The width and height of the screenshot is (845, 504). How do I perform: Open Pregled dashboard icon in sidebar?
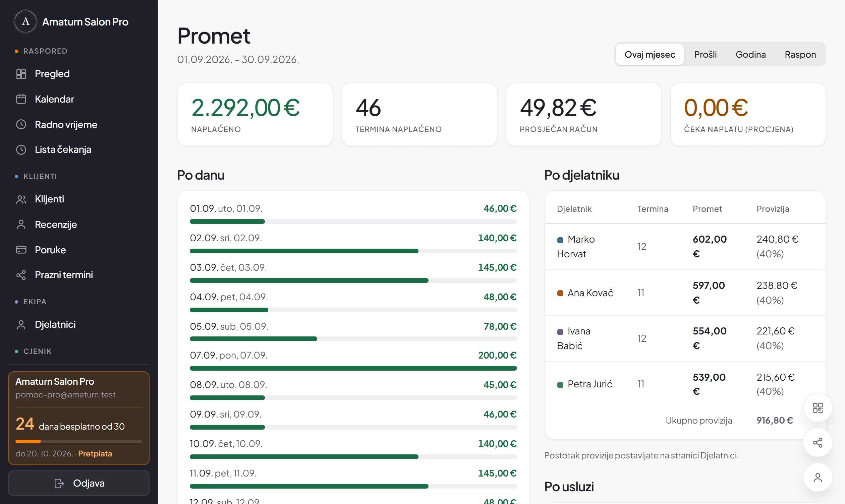(21, 74)
